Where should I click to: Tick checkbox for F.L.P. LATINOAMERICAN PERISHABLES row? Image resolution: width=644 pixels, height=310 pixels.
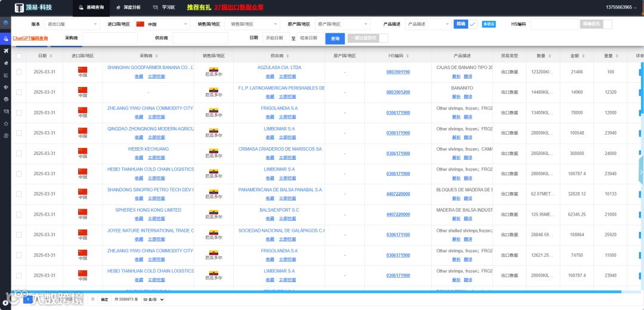[x=19, y=92]
